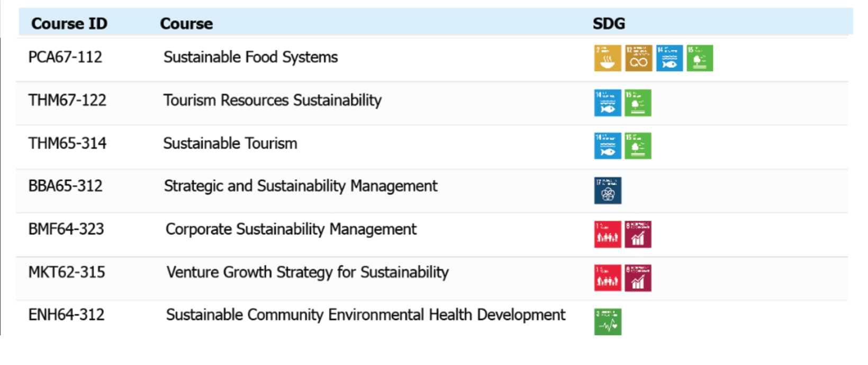Open the Sustainable Food Systems course
Screen dimensions: 868x365
250,57
